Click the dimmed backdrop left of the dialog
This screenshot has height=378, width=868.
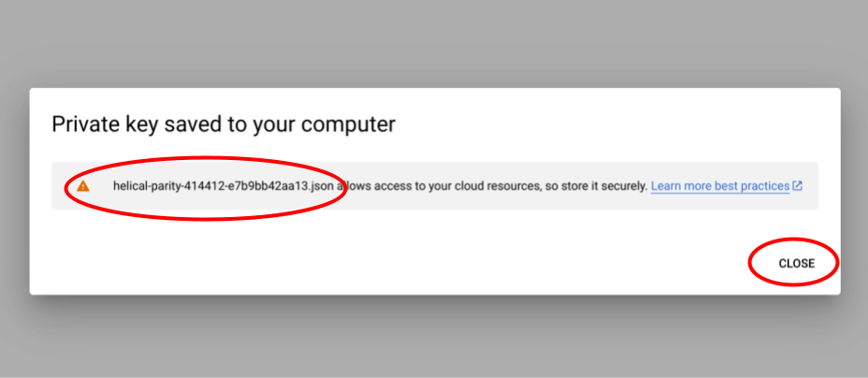click(14, 187)
